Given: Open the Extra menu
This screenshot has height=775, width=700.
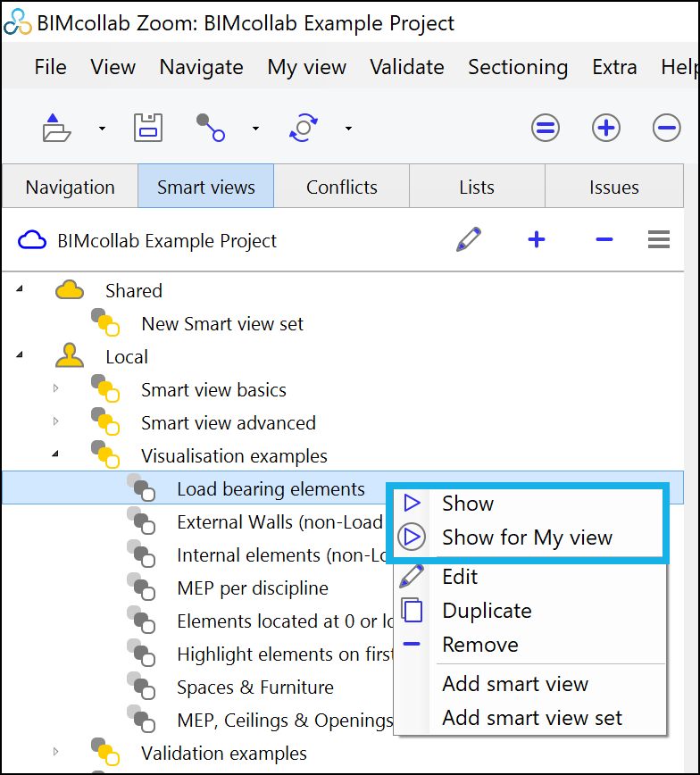Looking at the screenshot, I should (614, 67).
